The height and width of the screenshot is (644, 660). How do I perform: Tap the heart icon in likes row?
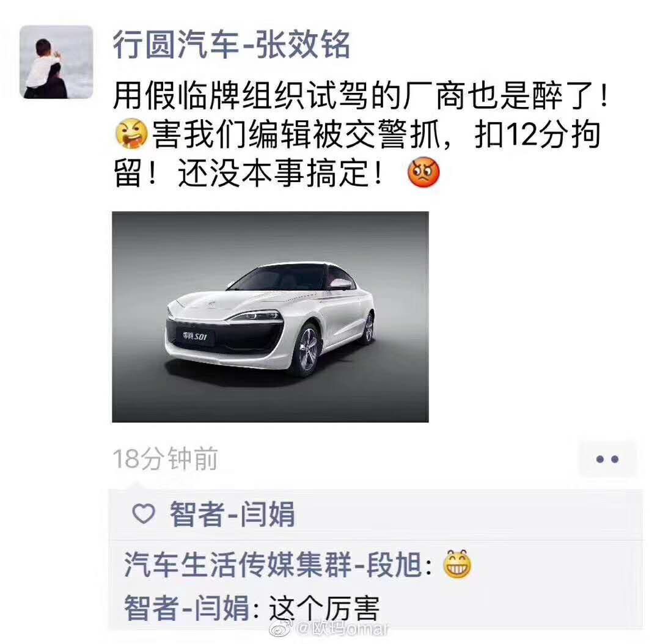pyautogui.click(x=144, y=514)
